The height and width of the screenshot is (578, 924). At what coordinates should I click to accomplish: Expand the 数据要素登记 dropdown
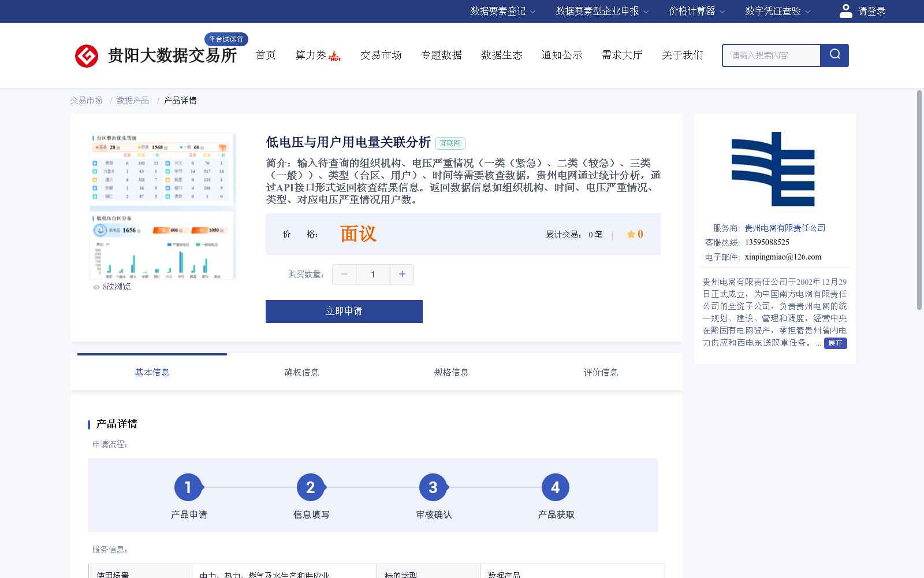502,11
